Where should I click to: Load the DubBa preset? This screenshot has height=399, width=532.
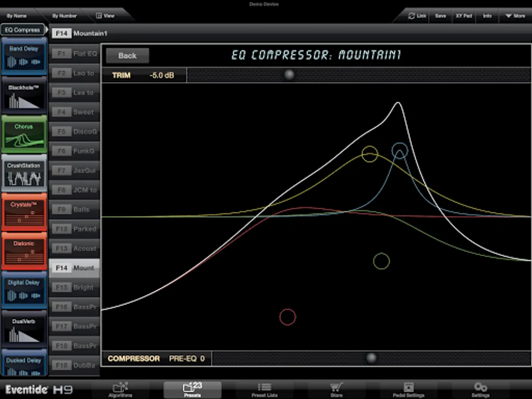(74, 366)
